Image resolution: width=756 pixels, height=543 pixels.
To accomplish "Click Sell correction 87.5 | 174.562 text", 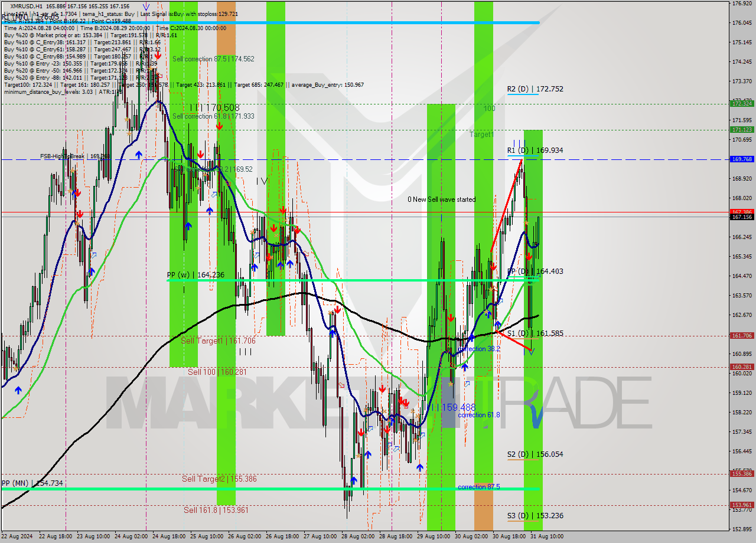I will pos(213,59).
